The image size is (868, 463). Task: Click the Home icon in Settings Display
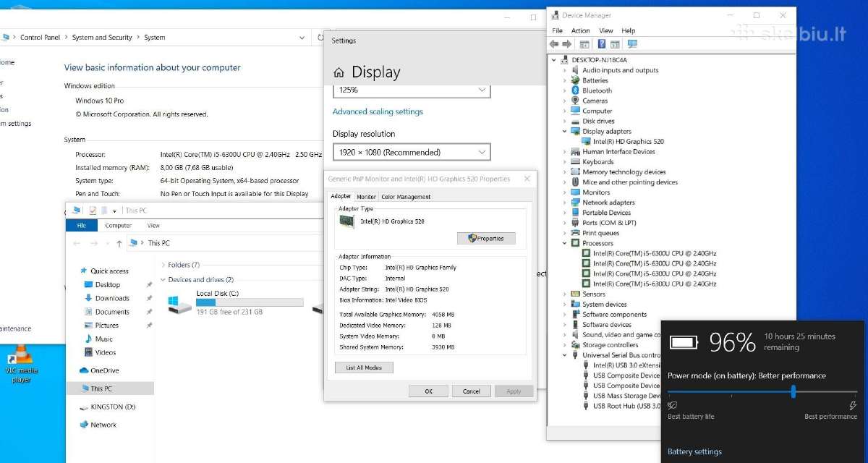click(x=339, y=73)
